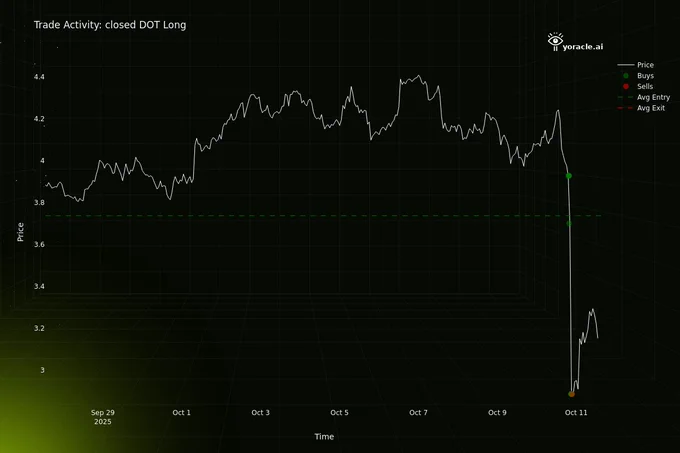The image size is (680, 453).
Task: Click the 'Oct 3' x-axis label
Action: pos(260,412)
